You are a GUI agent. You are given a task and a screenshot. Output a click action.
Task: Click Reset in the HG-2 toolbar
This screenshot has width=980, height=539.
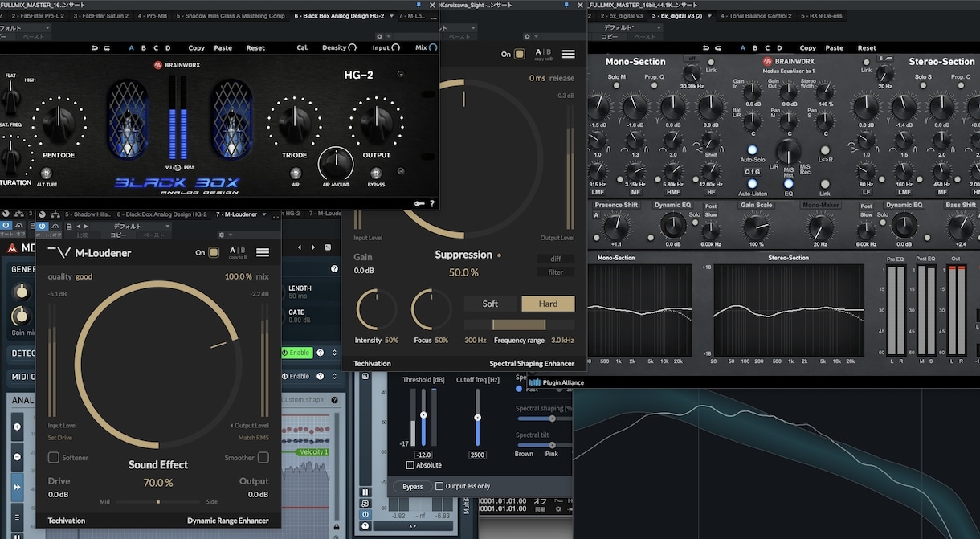(255, 47)
